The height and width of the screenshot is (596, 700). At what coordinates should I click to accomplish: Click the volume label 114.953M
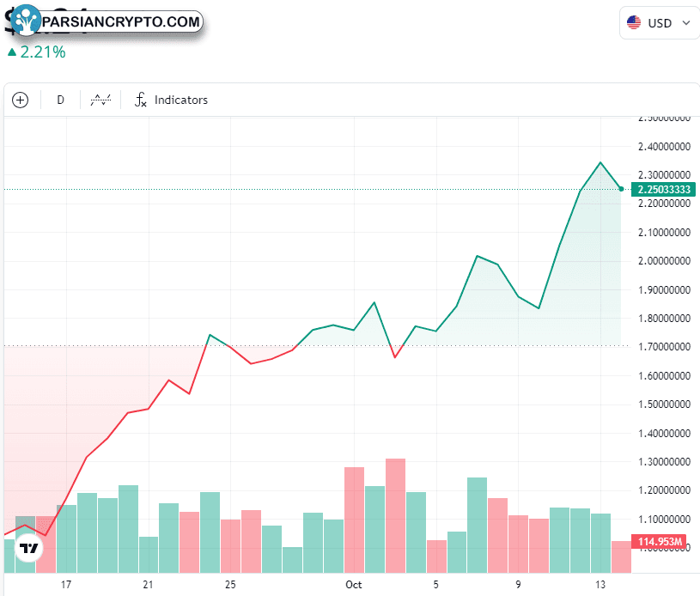tap(660, 542)
